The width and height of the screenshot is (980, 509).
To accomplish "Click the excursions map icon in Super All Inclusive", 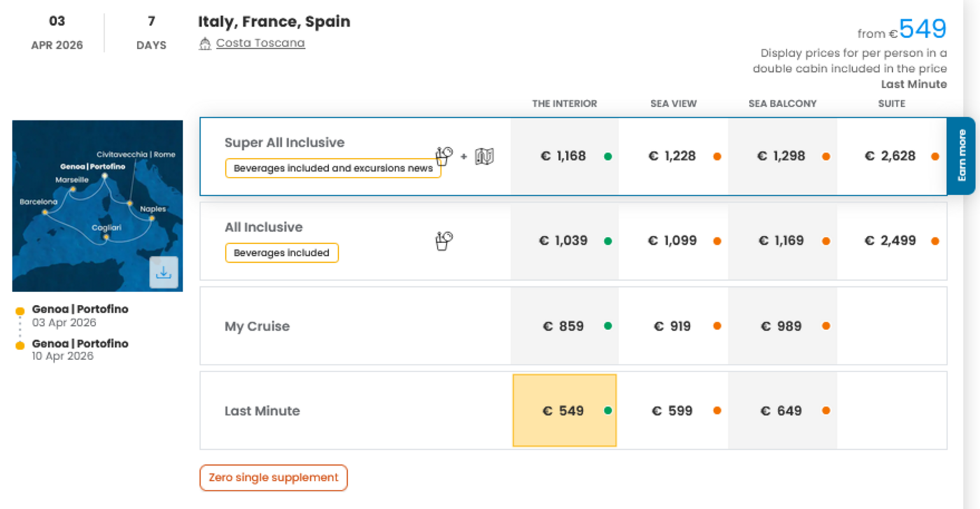I will 484,157.
